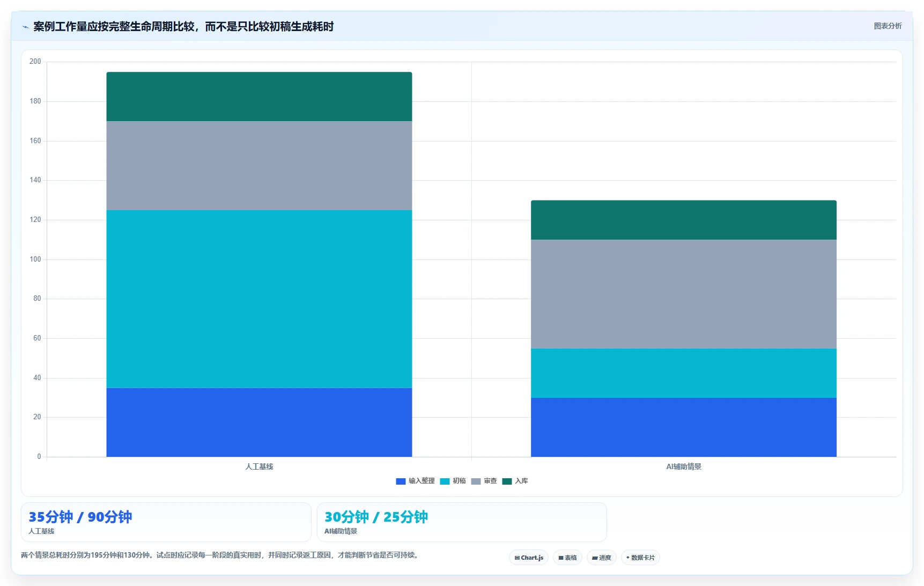Click the 数据卡片 tag button
The height and width of the screenshot is (586, 924).
640,558
